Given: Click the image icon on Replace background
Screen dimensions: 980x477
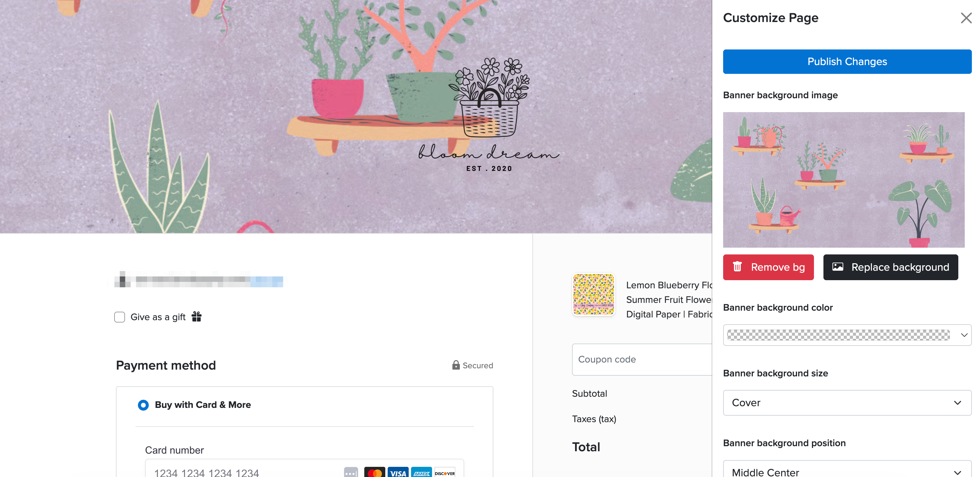Looking at the screenshot, I should click(837, 267).
